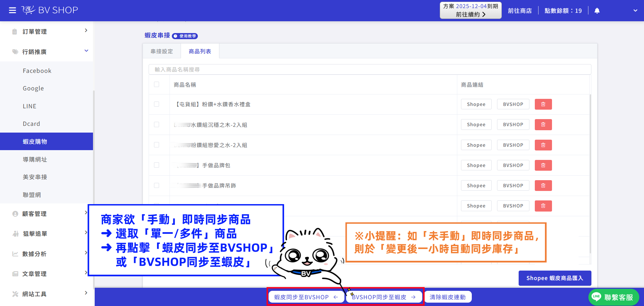Click the BV SHOP logo

pyautogui.click(x=50, y=10)
